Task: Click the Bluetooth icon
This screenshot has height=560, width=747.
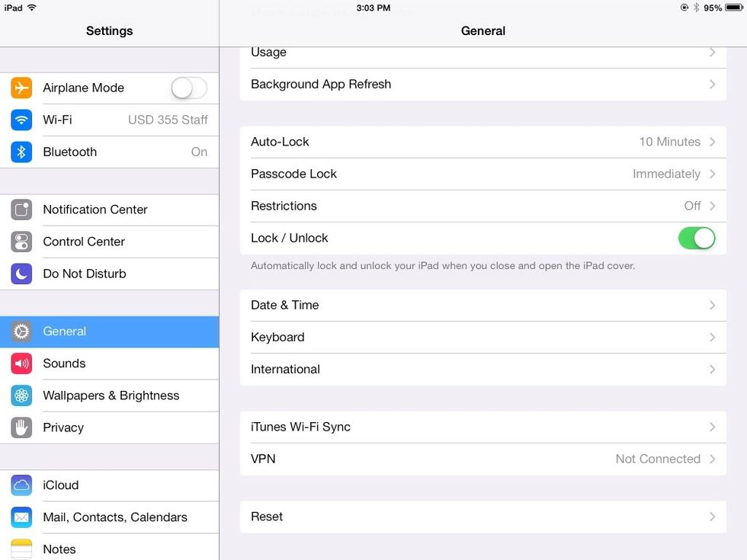Action: (20, 152)
